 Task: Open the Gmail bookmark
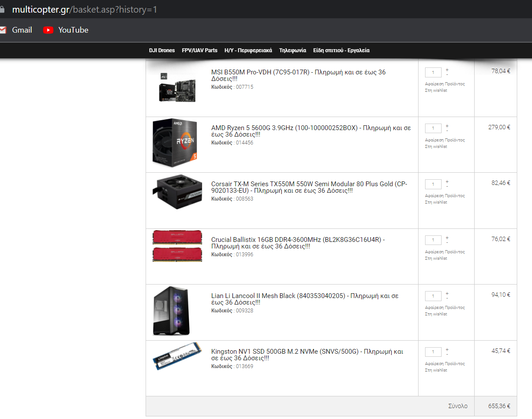[x=16, y=30]
